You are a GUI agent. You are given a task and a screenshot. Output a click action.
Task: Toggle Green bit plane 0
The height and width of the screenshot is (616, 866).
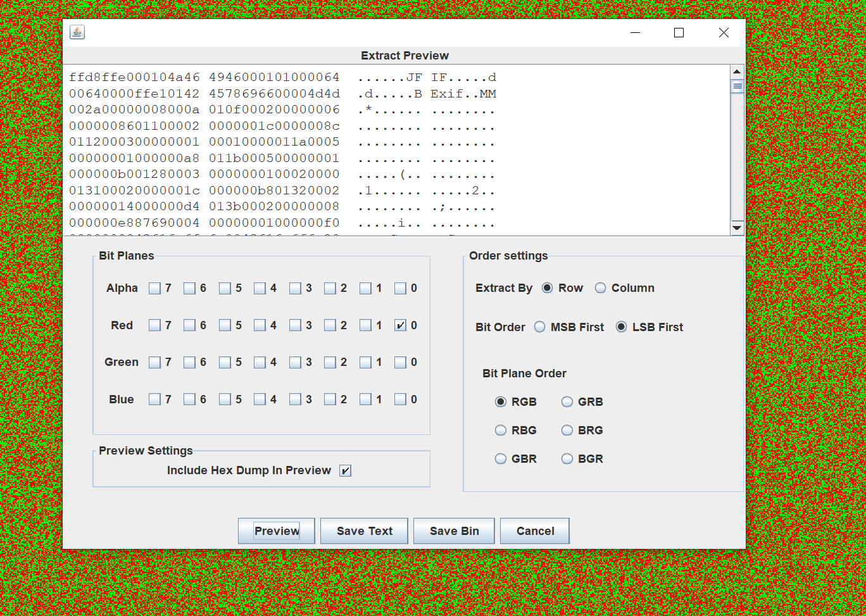[400, 363]
